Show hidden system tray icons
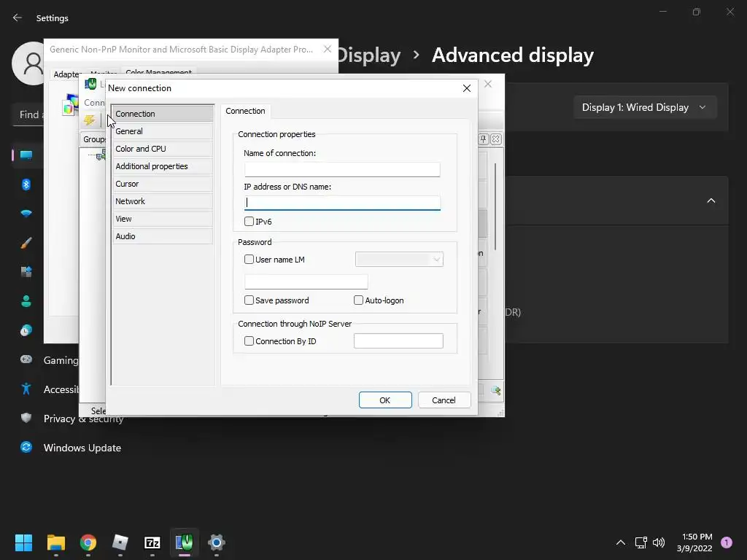 [621, 542]
